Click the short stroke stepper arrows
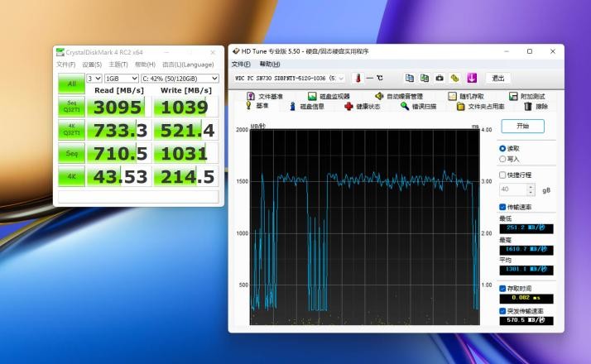The height and width of the screenshot is (364, 591). [531, 189]
